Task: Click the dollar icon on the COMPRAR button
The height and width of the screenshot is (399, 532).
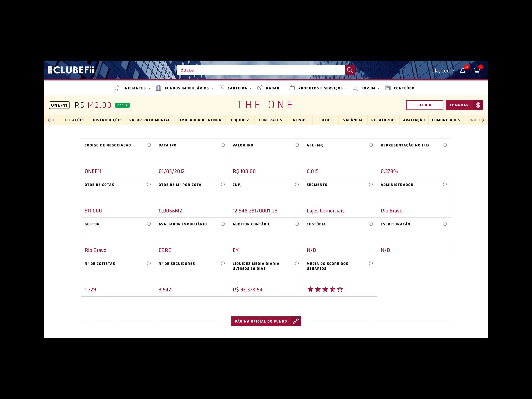Action: [x=478, y=105]
